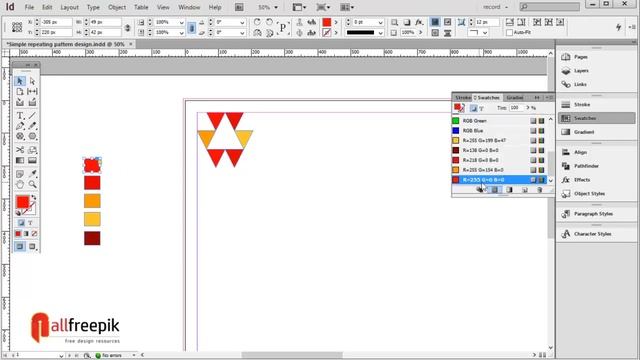Select the Hand tool
The height and width of the screenshot is (360, 640).
tap(20, 184)
